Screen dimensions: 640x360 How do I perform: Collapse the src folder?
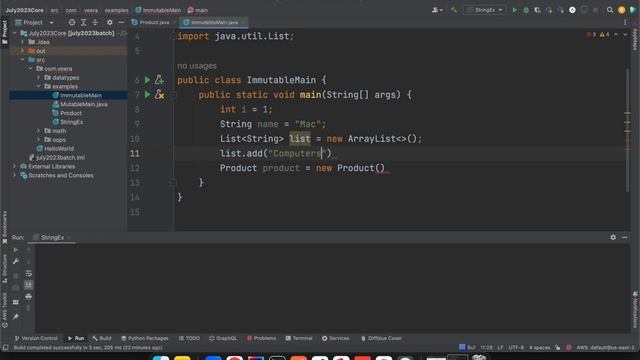pyautogui.click(x=22, y=60)
